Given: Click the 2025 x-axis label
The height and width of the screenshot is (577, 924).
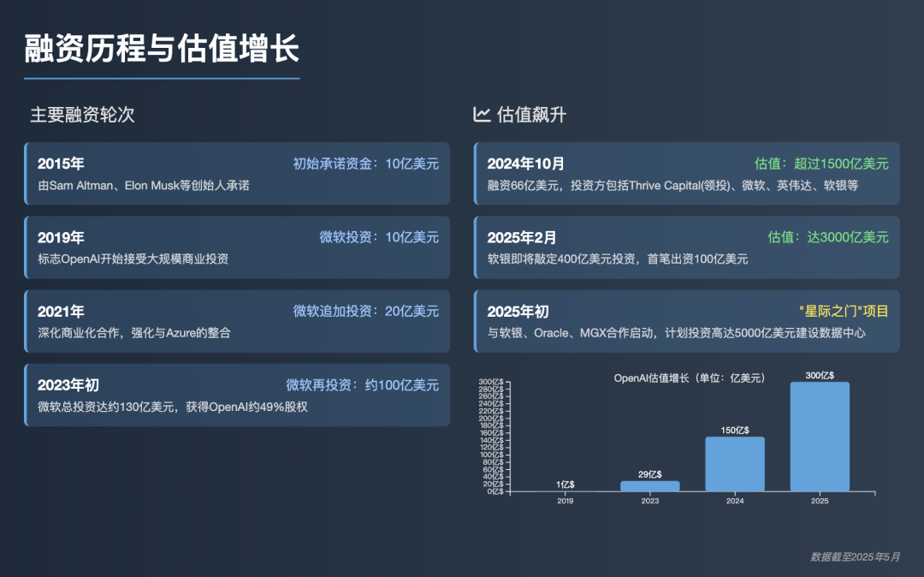Looking at the screenshot, I should click(820, 501).
